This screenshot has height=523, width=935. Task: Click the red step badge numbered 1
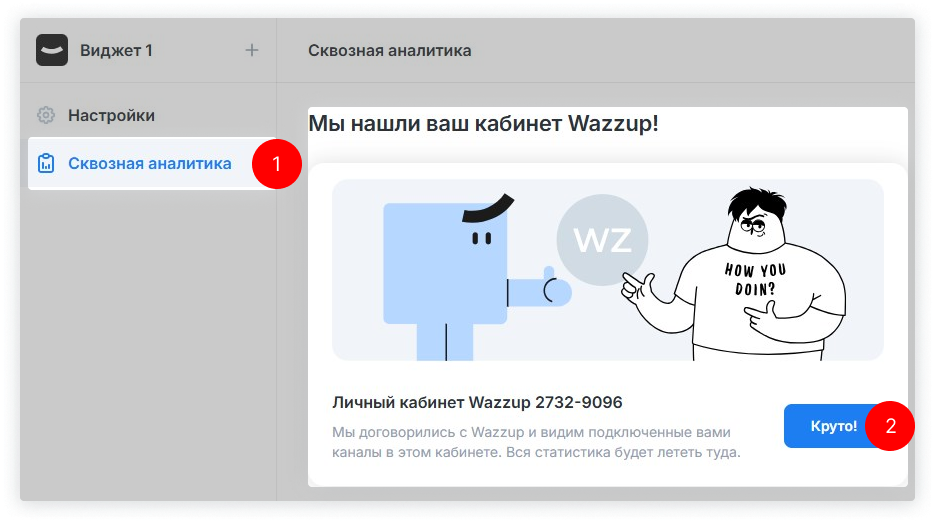(276, 163)
